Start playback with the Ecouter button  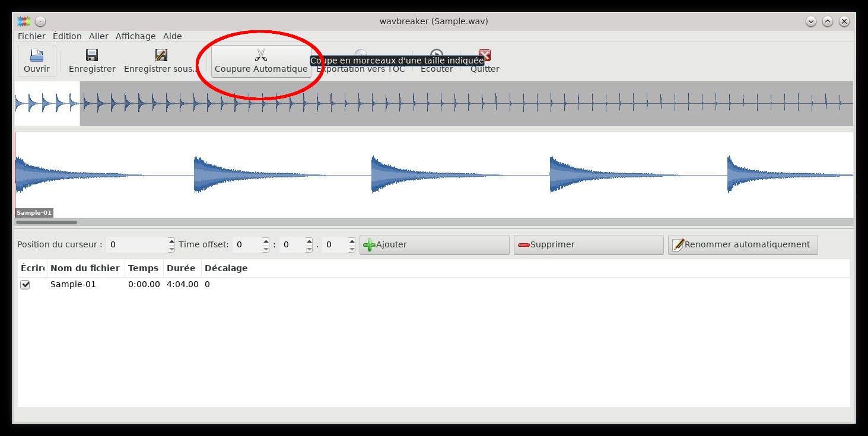[x=437, y=61]
